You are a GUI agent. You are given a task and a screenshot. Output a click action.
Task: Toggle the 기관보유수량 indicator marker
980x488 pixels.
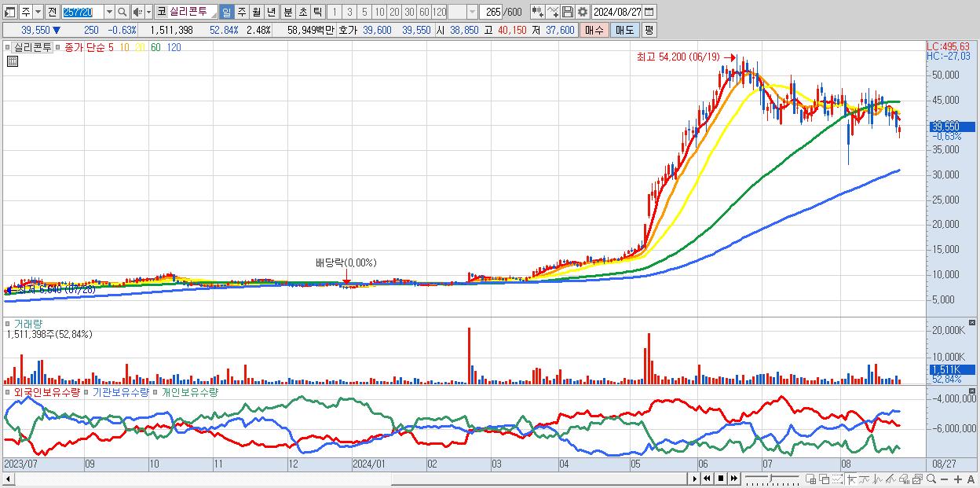click(x=87, y=392)
